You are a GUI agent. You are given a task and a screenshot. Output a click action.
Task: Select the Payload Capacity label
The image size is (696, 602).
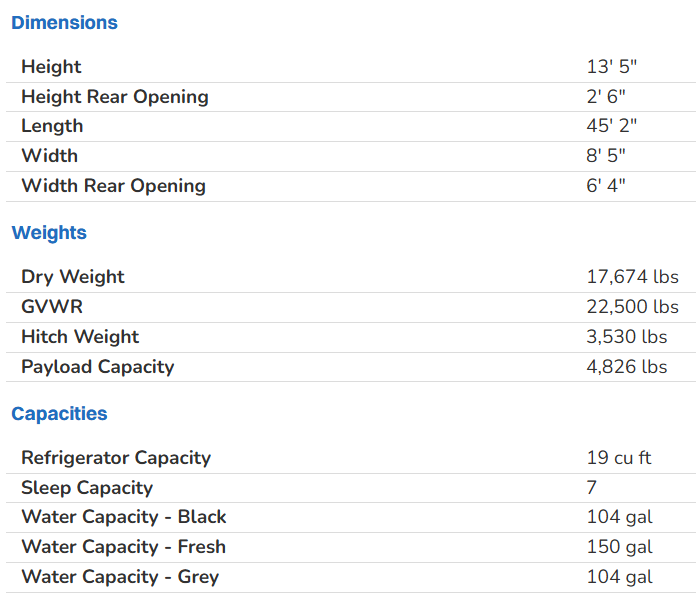pyautogui.click(x=97, y=366)
